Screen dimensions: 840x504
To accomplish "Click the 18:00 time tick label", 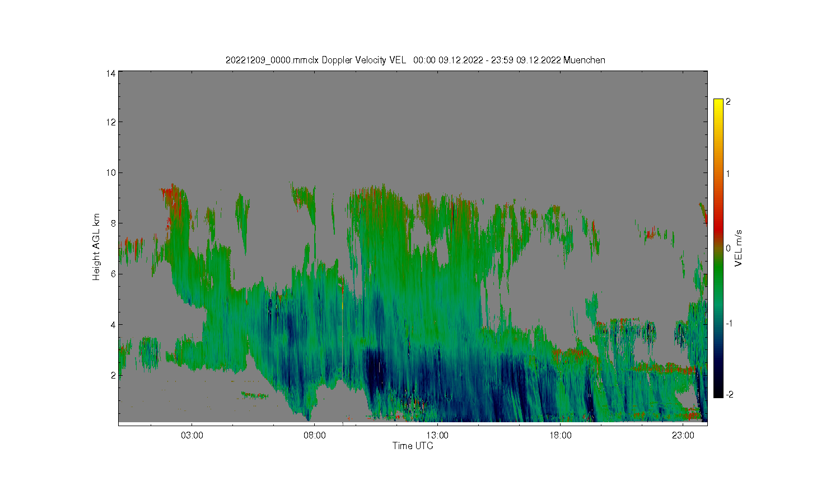I will [x=560, y=435].
